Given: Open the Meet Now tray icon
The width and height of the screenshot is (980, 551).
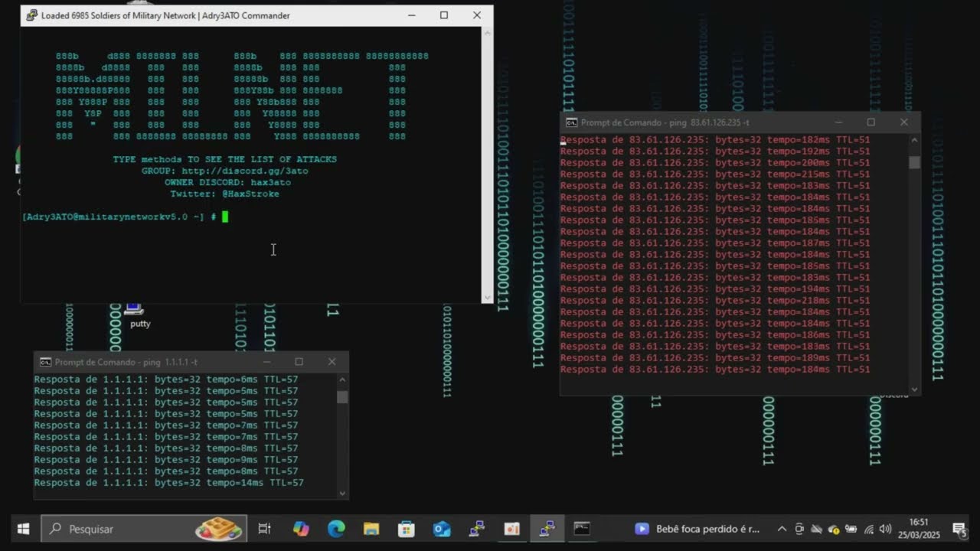Looking at the screenshot, I should click(799, 529).
